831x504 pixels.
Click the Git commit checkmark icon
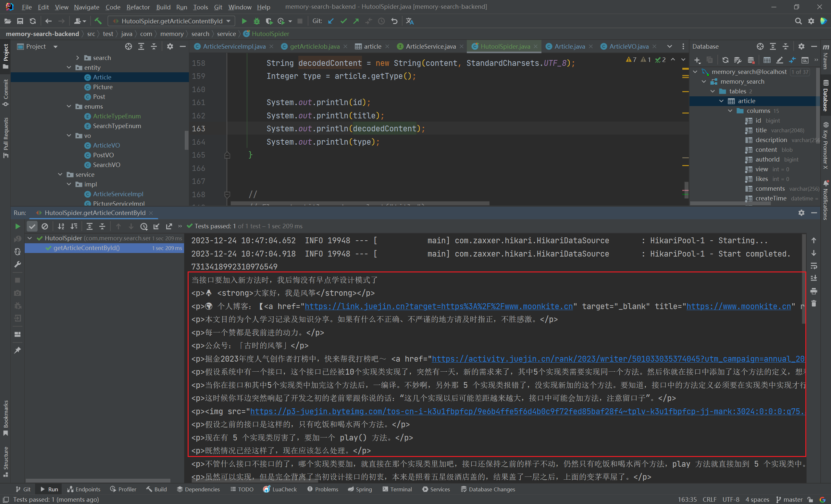(x=344, y=21)
